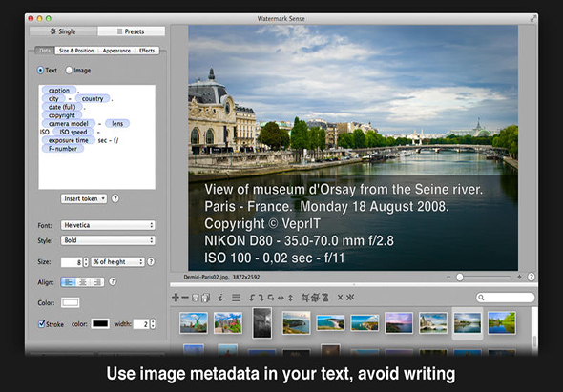Image resolution: width=563 pixels, height=392 pixels.
Task: Click the preview zoom slider knob
Action: tap(460, 278)
